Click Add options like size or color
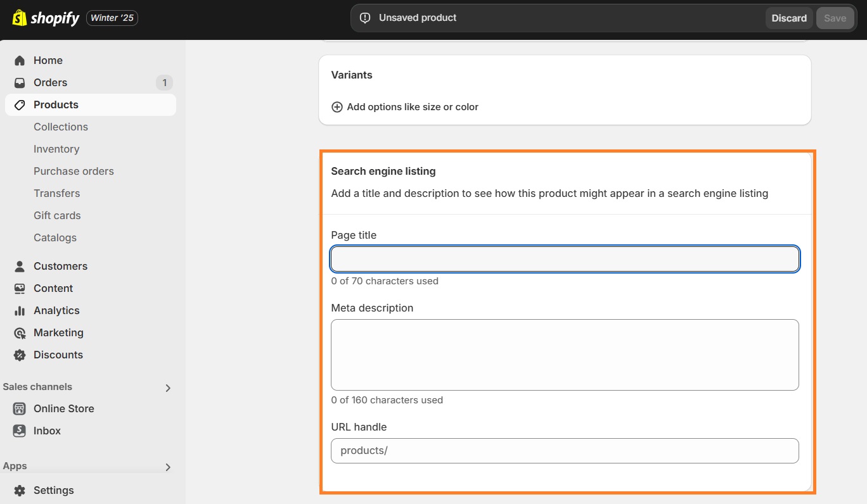 pos(412,107)
